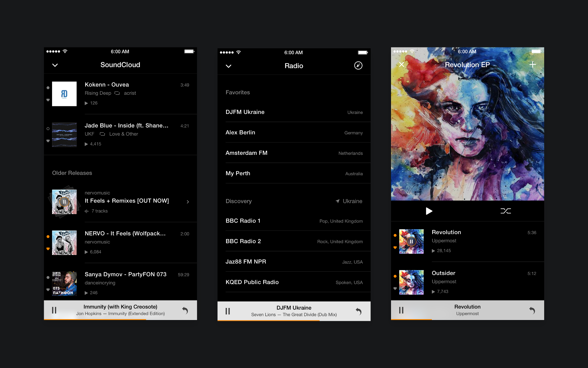Screen dimensions: 588x368
Task: Click the repost icon next to UKF
Action: pos(102,134)
